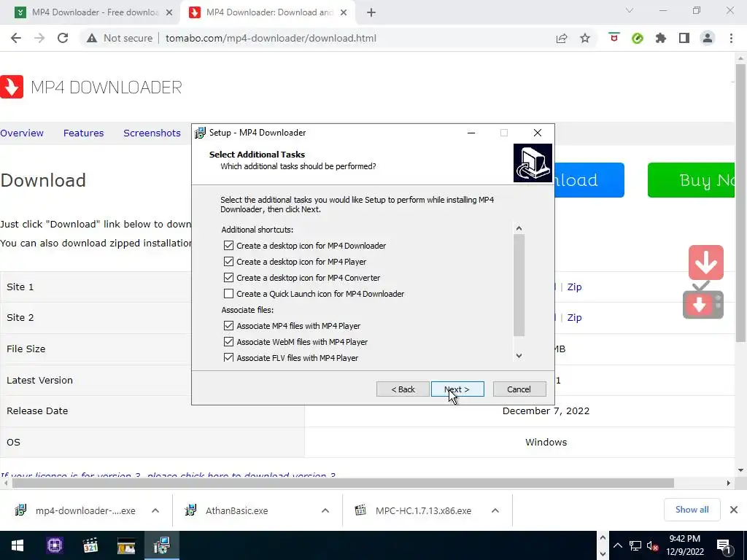Click the Site 2 Zip link
Image resolution: width=747 pixels, height=560 pixels.
(x=575, y=318)
